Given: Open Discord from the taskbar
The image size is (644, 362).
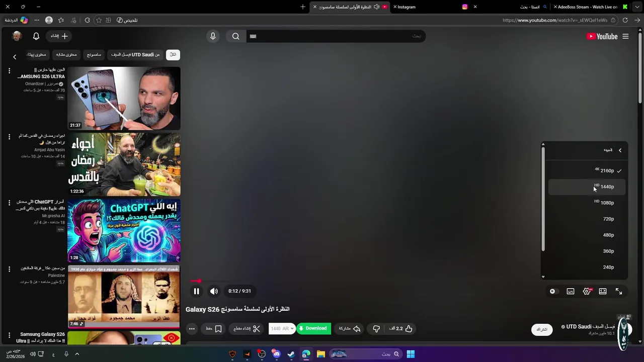Looking at the screenshot, I should point(276,354).
